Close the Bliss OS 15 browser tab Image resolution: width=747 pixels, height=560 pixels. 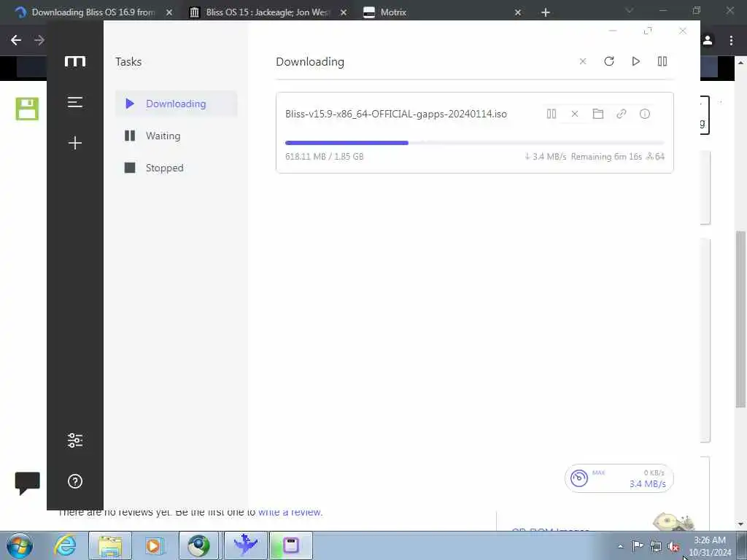click(344, 12)
